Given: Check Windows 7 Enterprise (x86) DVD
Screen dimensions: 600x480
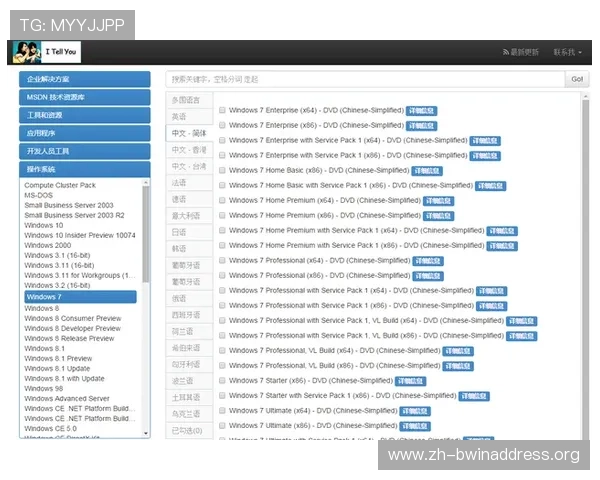Looking at the screenshot, I should pyautogui.click(x=222, y=125).
